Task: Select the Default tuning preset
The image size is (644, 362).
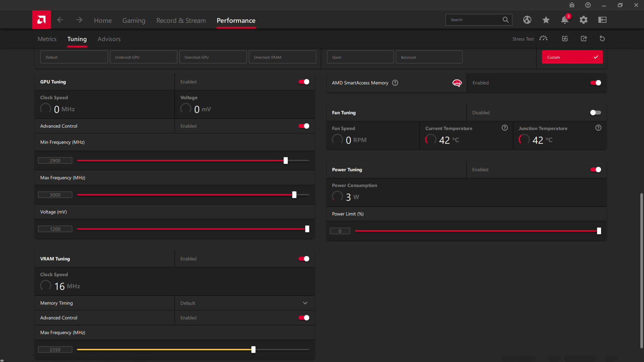Action: click(x=74, y=57)
